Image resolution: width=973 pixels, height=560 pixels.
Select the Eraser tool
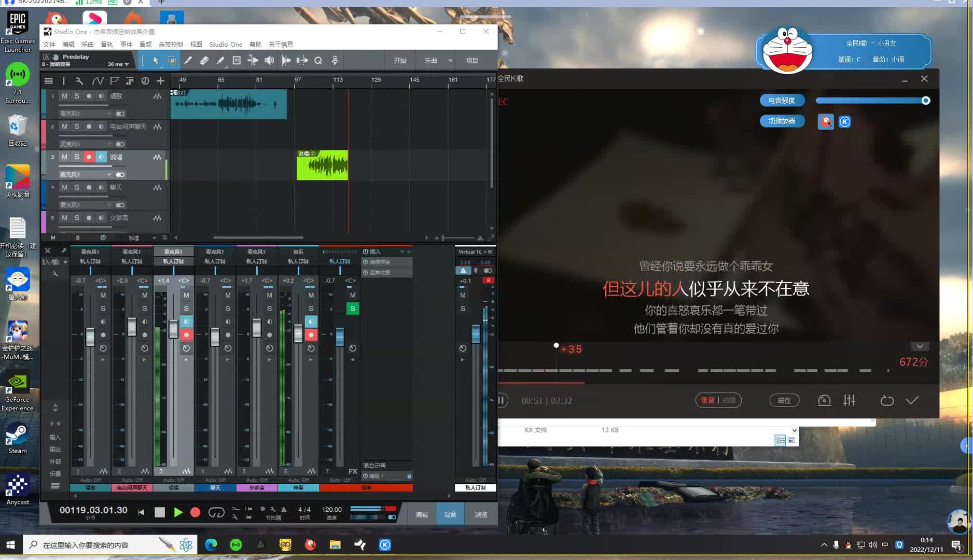click(204, 61)
